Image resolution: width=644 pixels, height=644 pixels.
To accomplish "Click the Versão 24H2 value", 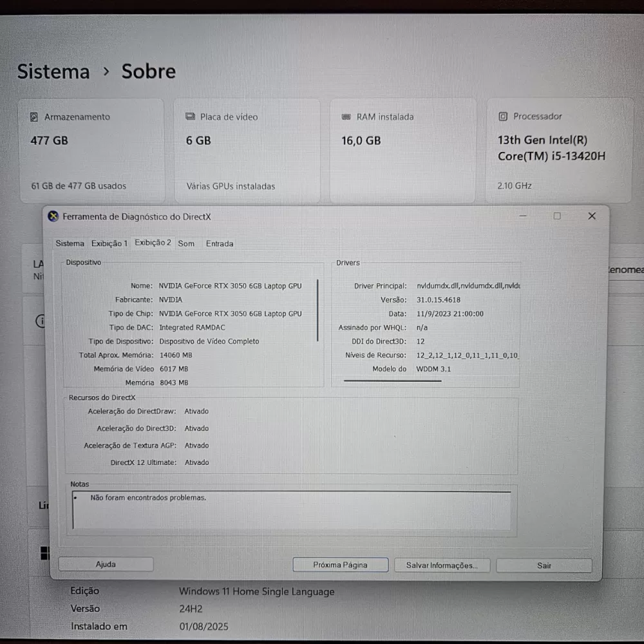I will (x=191, y=609).
